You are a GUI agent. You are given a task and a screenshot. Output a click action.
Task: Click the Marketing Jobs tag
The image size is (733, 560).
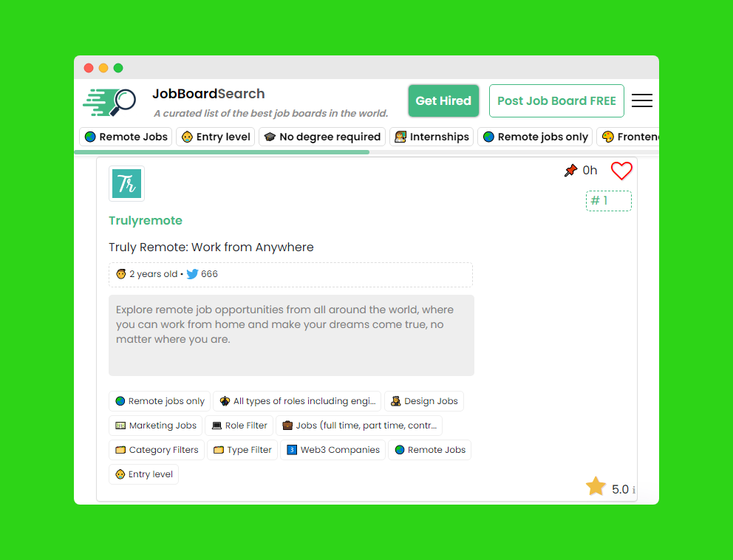pos(156,426)
